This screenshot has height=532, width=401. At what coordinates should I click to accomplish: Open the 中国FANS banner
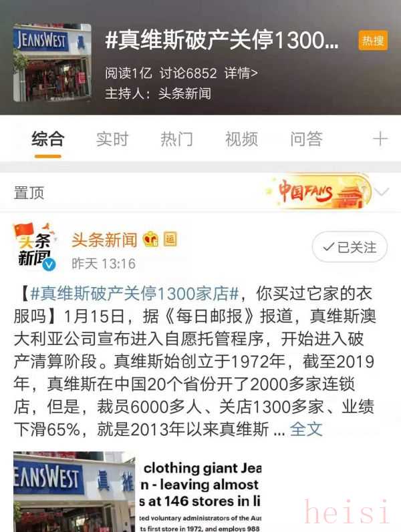click(x=319, y=192)
